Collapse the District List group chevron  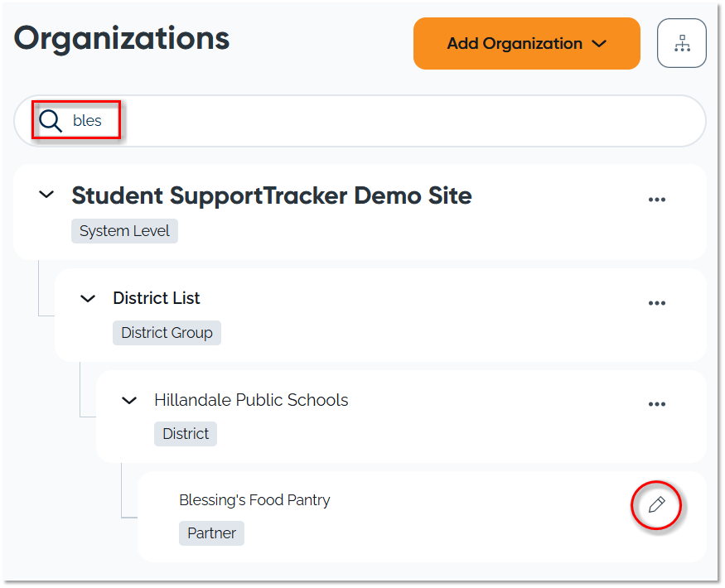pos(88,298)
